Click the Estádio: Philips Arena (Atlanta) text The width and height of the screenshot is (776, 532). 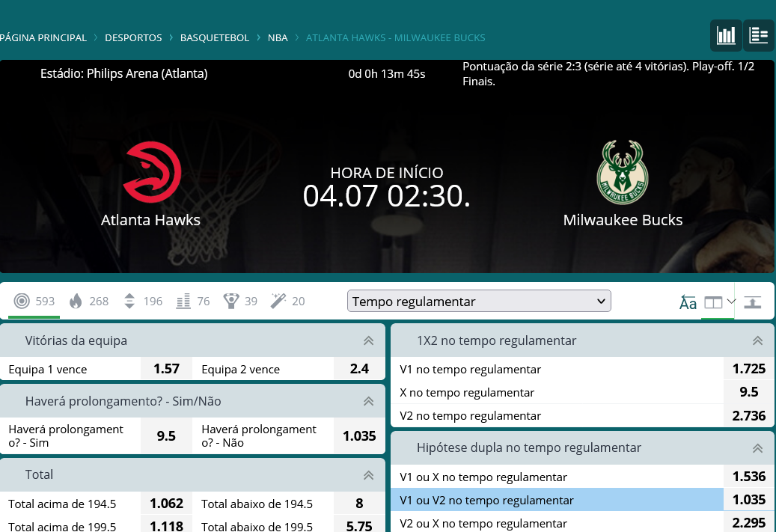pyautogui.click(x=123, y=74)
